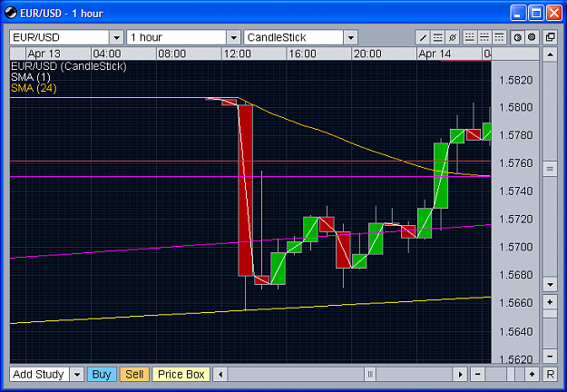Click the Apr 13 date axis label
This screenshot has width=567, height=392.
tap(44, 54)
